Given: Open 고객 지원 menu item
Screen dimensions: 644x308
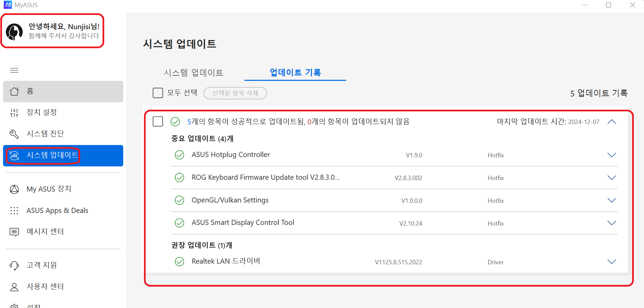Looking at the screenshot, I should (x=63, y=265).
